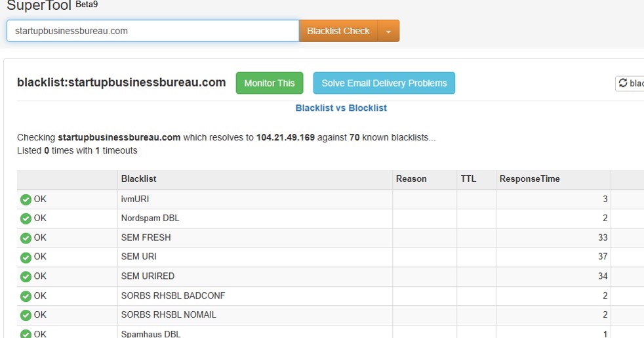Screen dimensions: 644x338
Task: Select the Spamhaus DBL blacklist name
Action: pos(151,333)
